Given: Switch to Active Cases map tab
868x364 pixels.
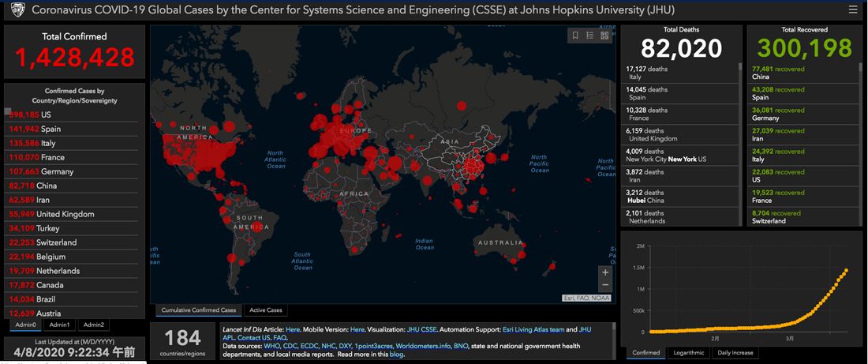Looking at the screenshot, I should click(x=265, y=310).
